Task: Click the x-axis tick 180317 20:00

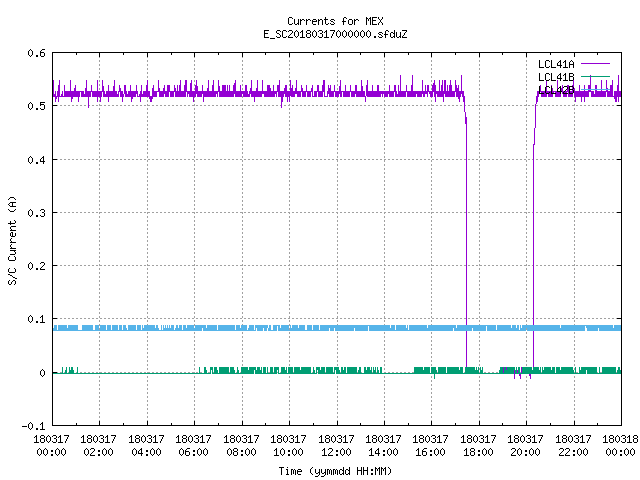Action: (525, 445)
